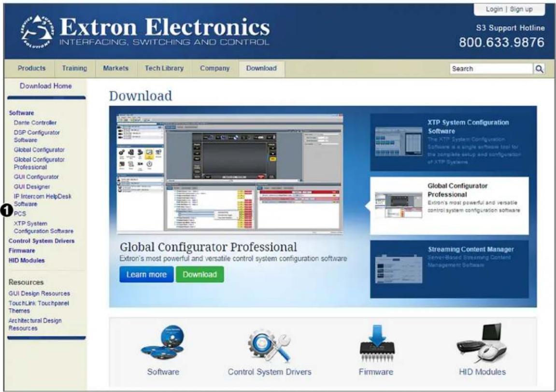Click the Extron Electronics title text
This screenshot has width=556, height=392.
pos(165,27)
